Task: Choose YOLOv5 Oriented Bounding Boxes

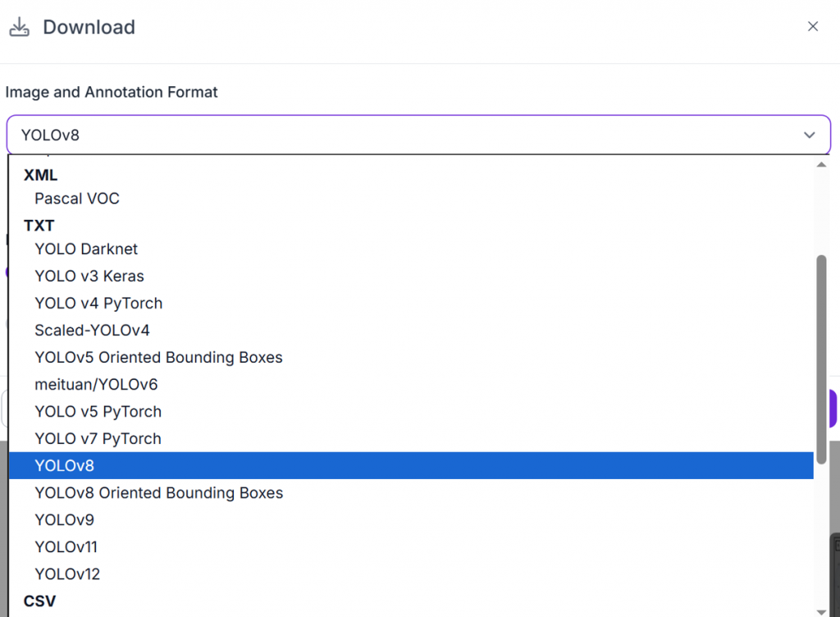Action: [158, 358]
